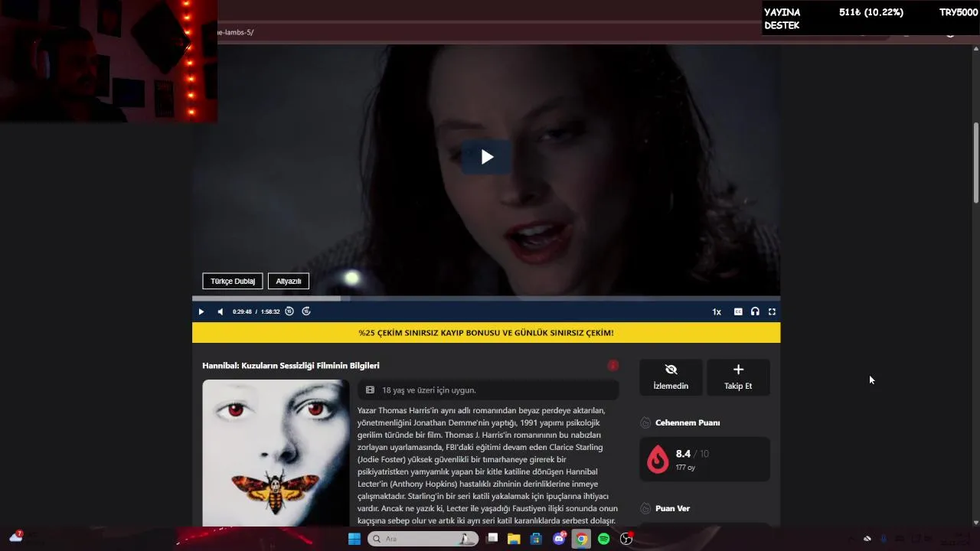Click the Puan Ver heading
Screen dimensions: 980x551
point(672,508)
